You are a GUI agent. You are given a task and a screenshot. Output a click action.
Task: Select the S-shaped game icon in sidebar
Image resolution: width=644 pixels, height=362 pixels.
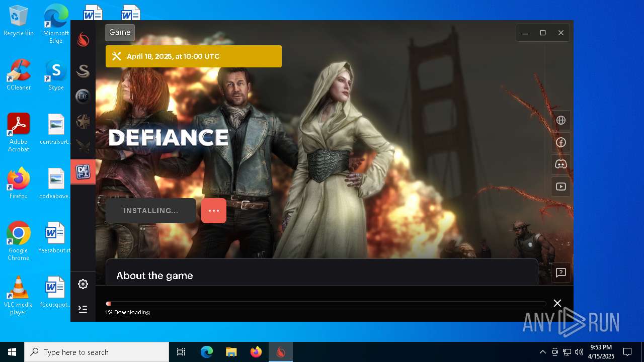[x=83, y=71]
